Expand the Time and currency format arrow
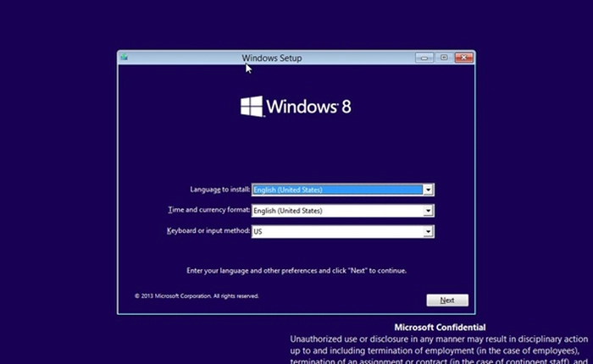 428,211
